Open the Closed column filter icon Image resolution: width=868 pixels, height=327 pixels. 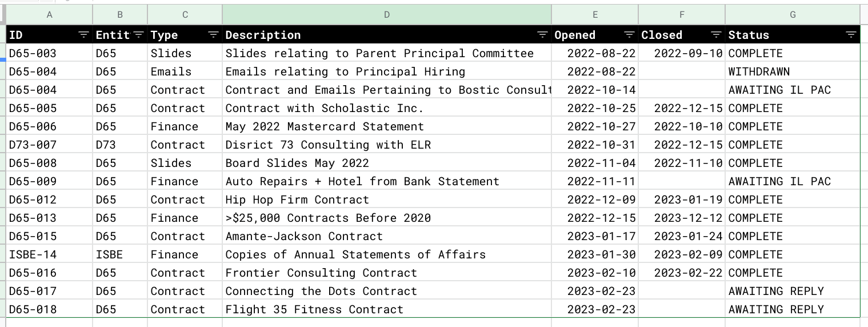[716, 35]
